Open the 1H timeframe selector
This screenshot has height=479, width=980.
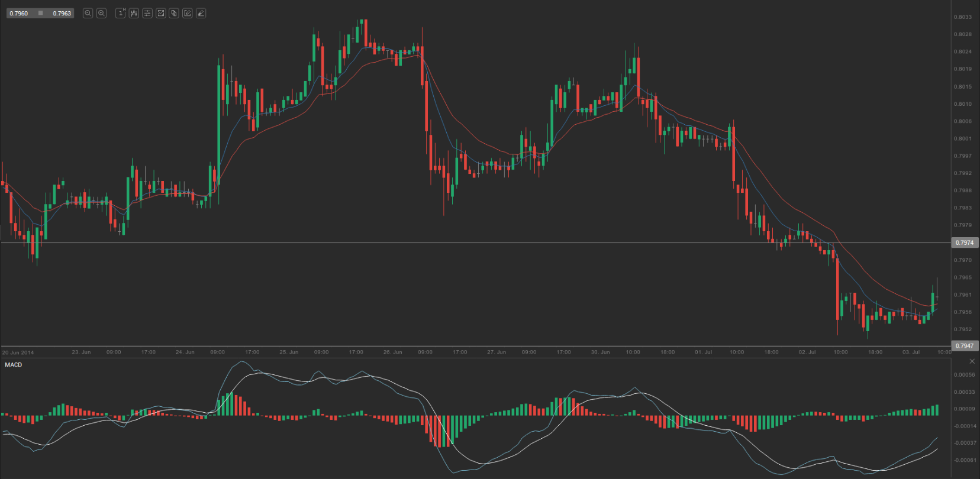point(120,13)
